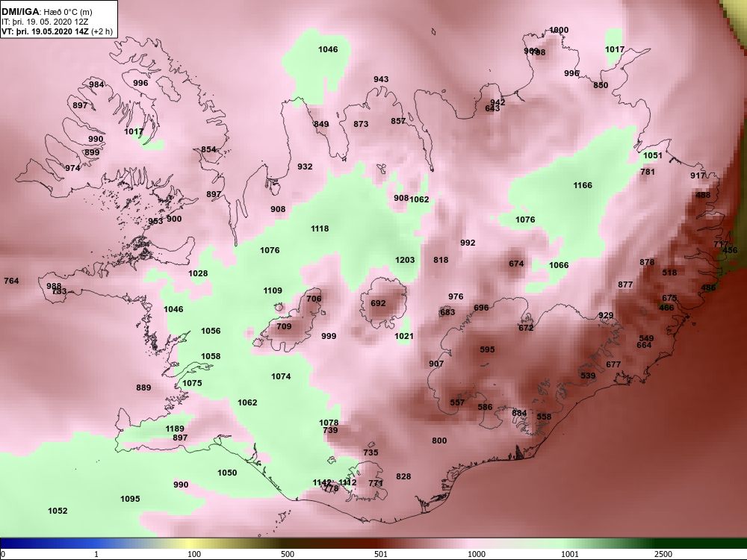Click the 1095 value label
Viewport: 747px width, 560px height.
tap(130, 499)
